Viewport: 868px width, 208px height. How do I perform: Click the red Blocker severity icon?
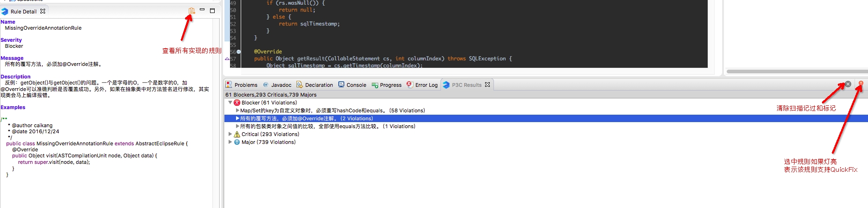[237, 103]
